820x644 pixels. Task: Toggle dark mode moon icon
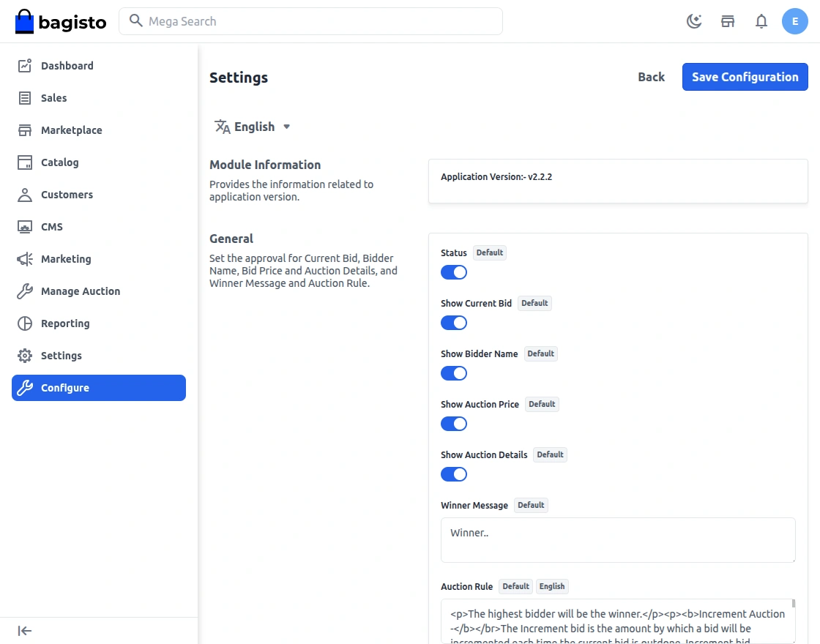(x=694, y=21)
